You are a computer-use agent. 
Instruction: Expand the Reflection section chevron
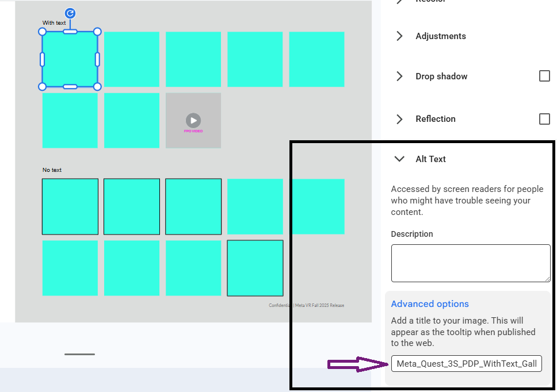coord(399,119)
